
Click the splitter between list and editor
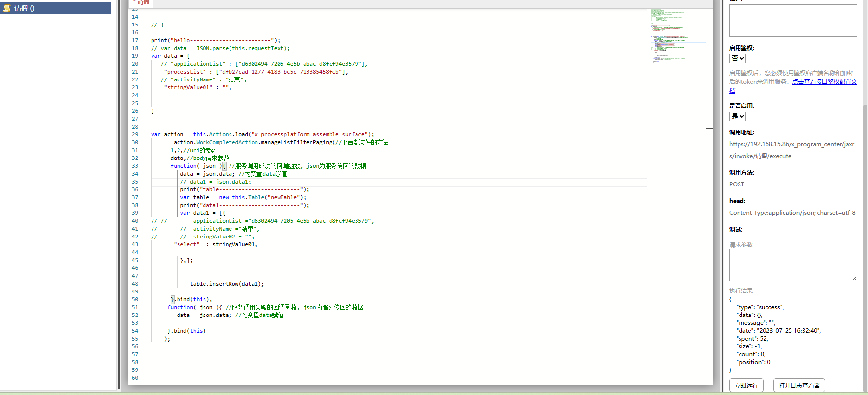pos(119,196)
